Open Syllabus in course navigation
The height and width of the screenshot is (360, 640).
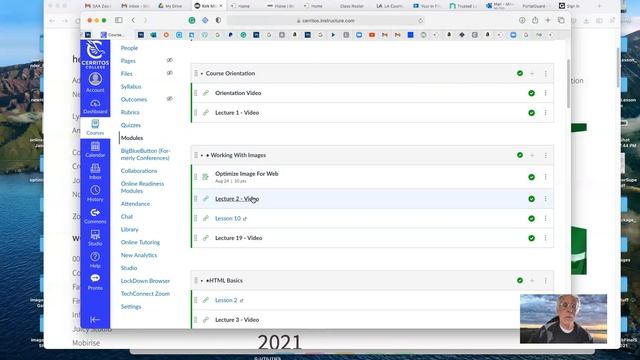131,87
